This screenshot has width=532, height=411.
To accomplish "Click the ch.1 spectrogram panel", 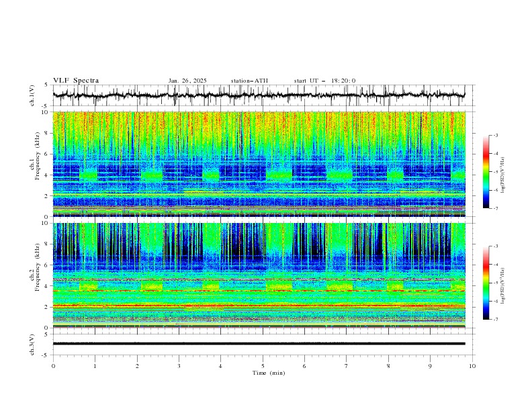I will (259, 164).
